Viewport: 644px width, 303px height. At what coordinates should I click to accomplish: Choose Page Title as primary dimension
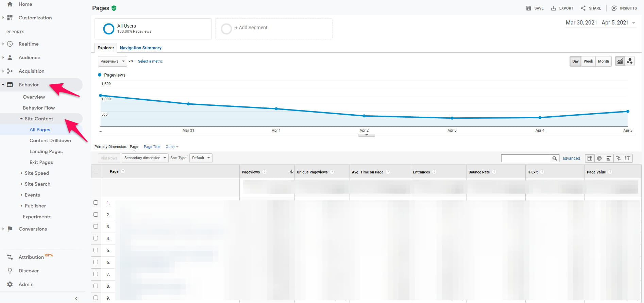[152, 147]
